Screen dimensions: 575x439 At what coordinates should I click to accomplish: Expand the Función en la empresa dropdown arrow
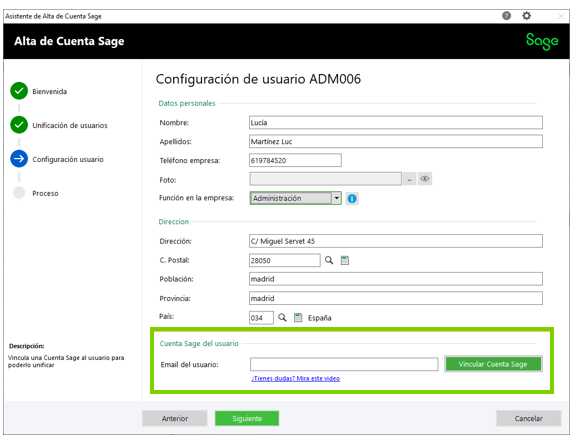[336, 198]
